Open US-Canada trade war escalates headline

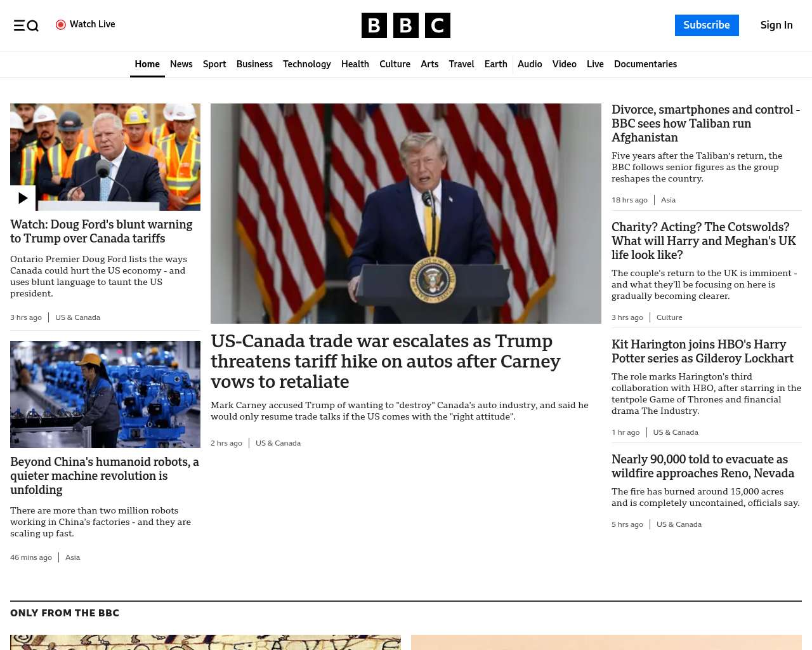tap(386, 361)
